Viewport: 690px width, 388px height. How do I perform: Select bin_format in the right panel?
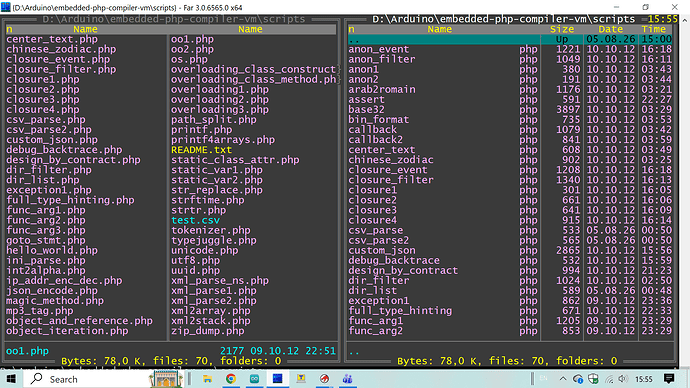click(x=378, y=120)
